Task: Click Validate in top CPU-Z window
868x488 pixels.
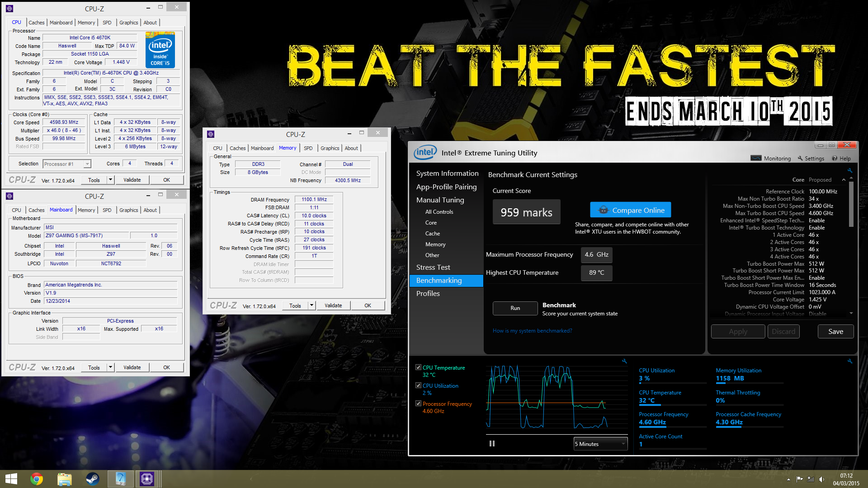Action: (132, 180)
